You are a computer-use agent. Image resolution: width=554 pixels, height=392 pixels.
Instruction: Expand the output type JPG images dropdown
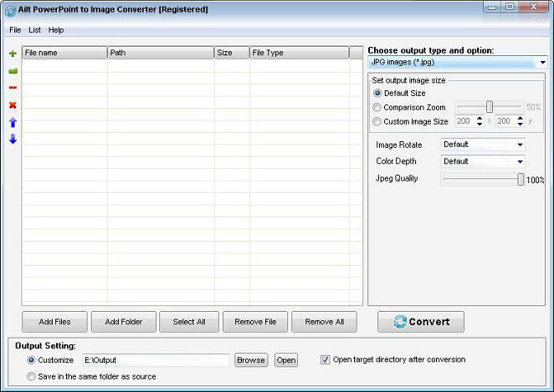click(542, 63)
